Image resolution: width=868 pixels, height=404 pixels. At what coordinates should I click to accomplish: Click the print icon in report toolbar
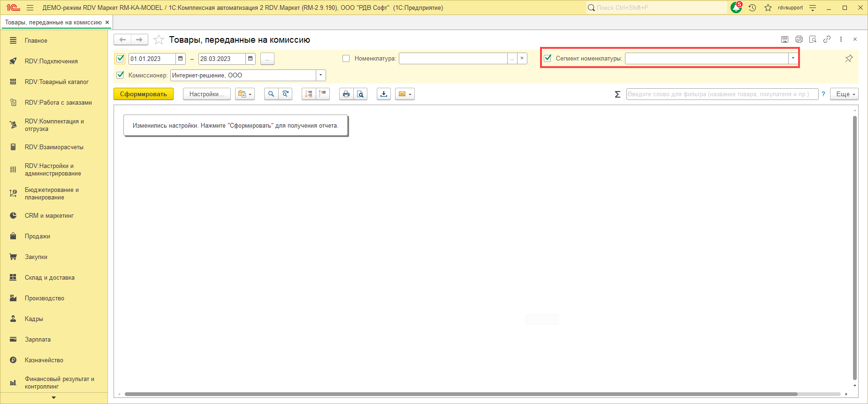346,94
